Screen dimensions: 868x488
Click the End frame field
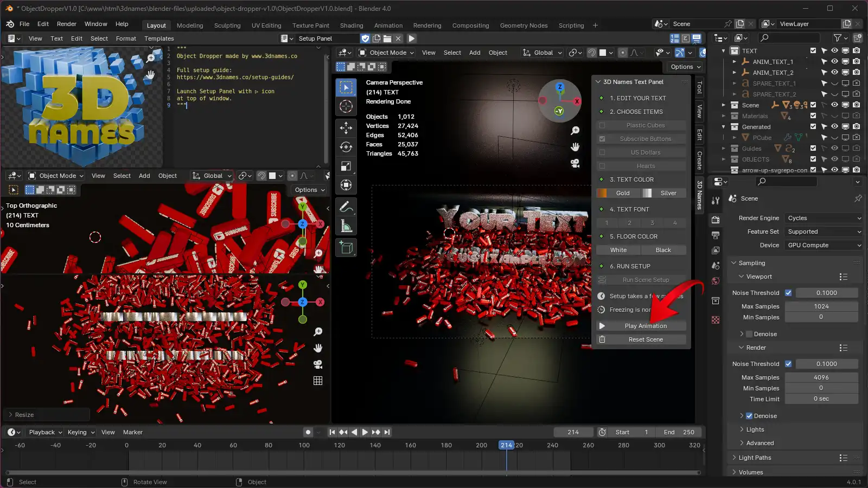coord(679,432)
